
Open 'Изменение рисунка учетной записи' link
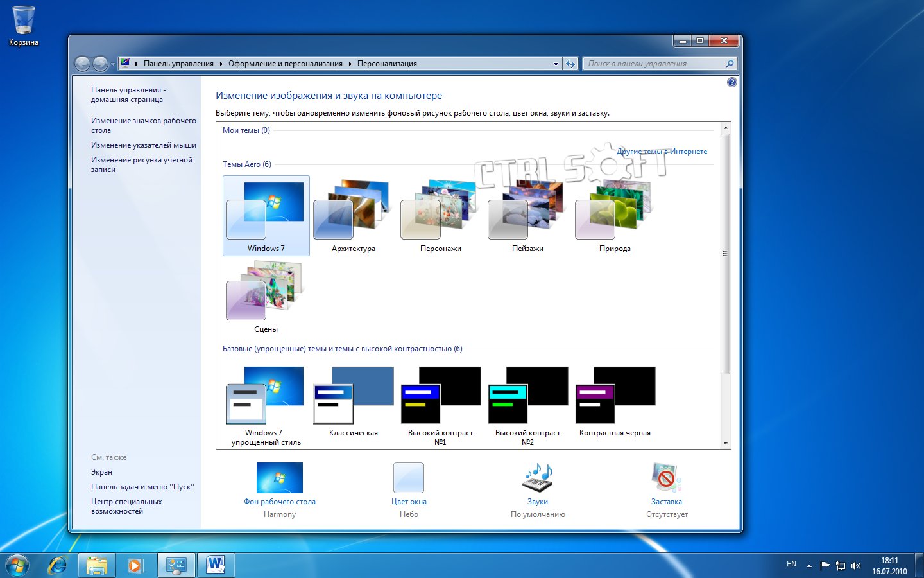(142, 164)
